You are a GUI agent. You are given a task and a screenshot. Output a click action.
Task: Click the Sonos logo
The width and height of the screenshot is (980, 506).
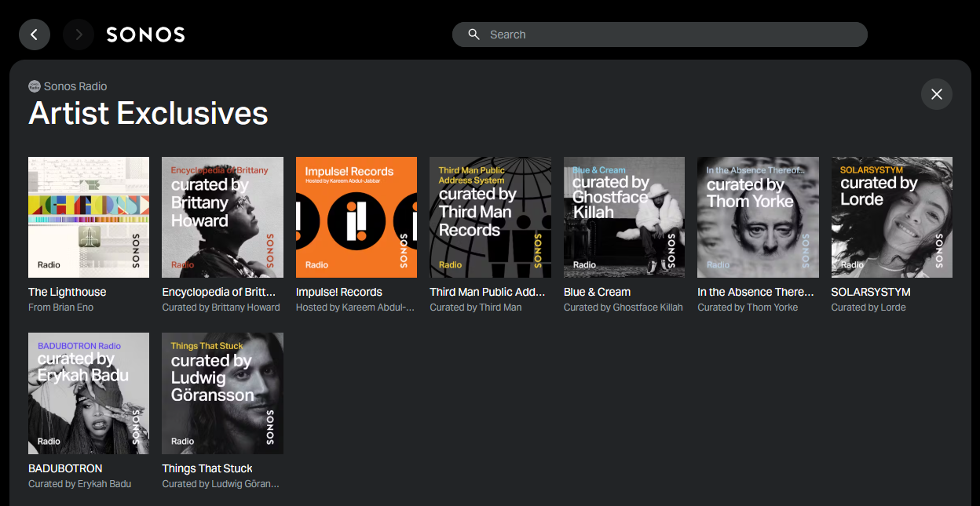(146, 35)
